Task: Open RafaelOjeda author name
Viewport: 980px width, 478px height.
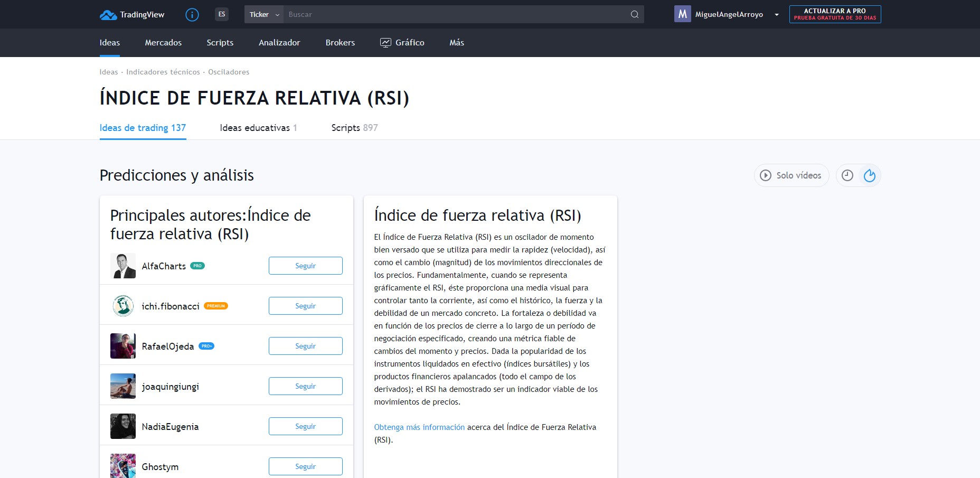Action: [x=168, y=346]
